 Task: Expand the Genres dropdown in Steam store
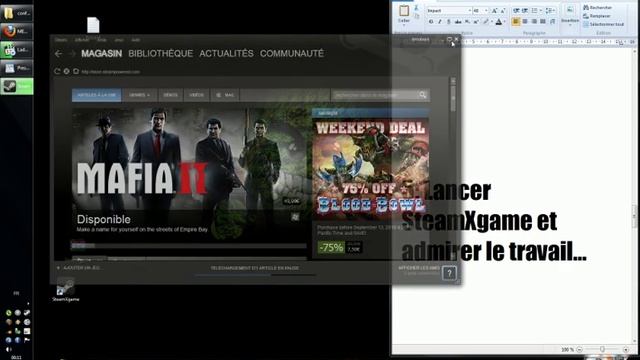pos(140,95)
